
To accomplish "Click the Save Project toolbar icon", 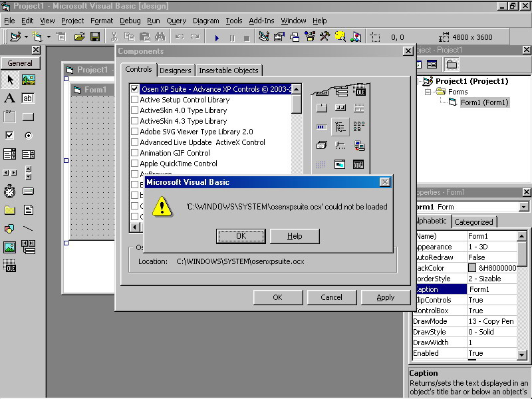I will click(95, 37).
